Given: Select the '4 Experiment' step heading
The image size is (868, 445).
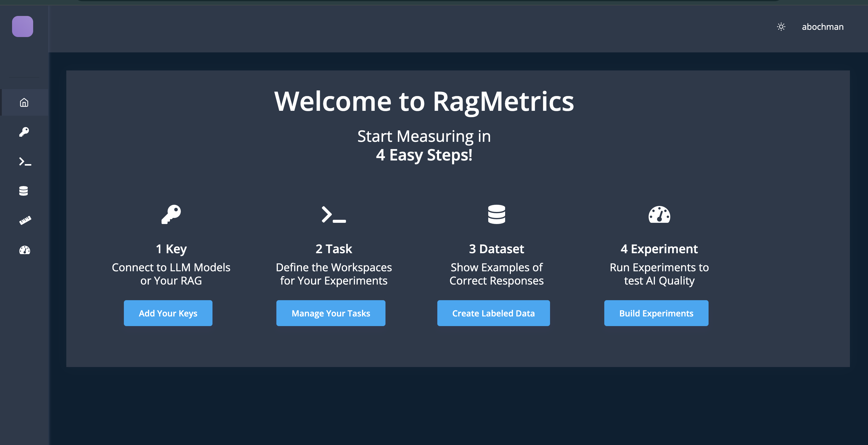Looking at the screenshot, I should [x=659, y=249].
